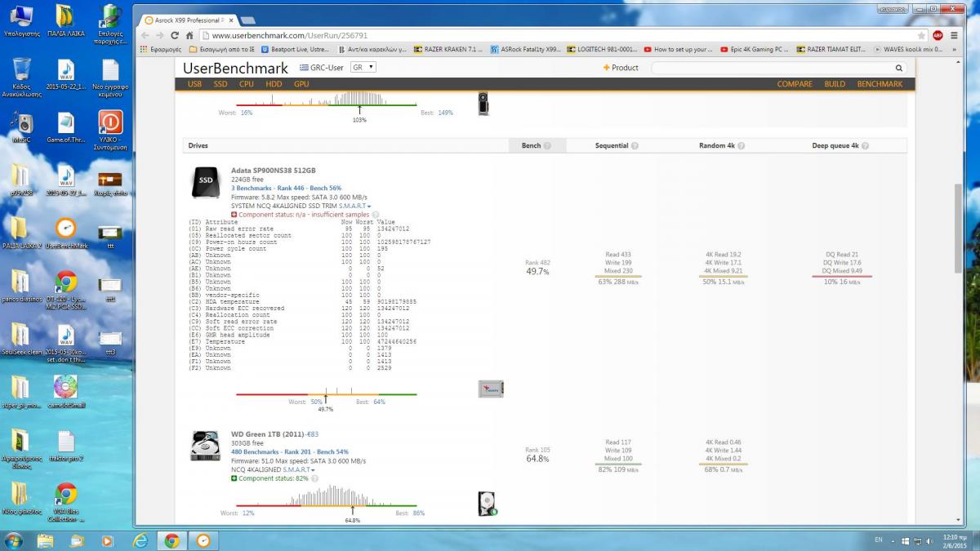Screen dimensions: 980x551
Task: Open the GR country dropdown
Action: tap(363, 68)
